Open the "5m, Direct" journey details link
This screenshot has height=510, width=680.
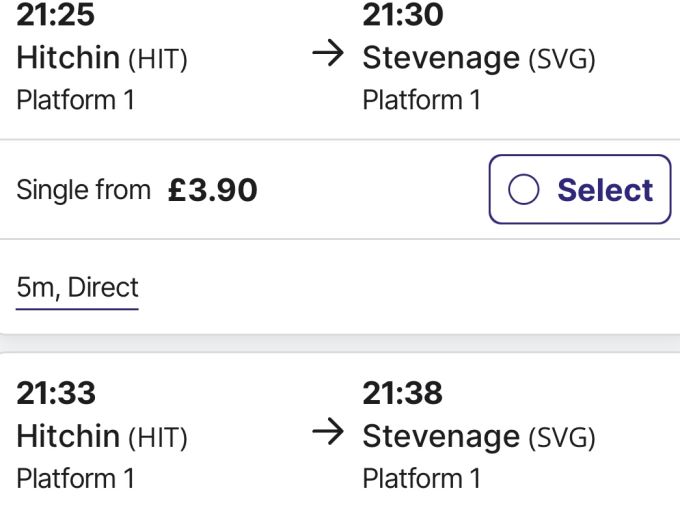point(77,288)
